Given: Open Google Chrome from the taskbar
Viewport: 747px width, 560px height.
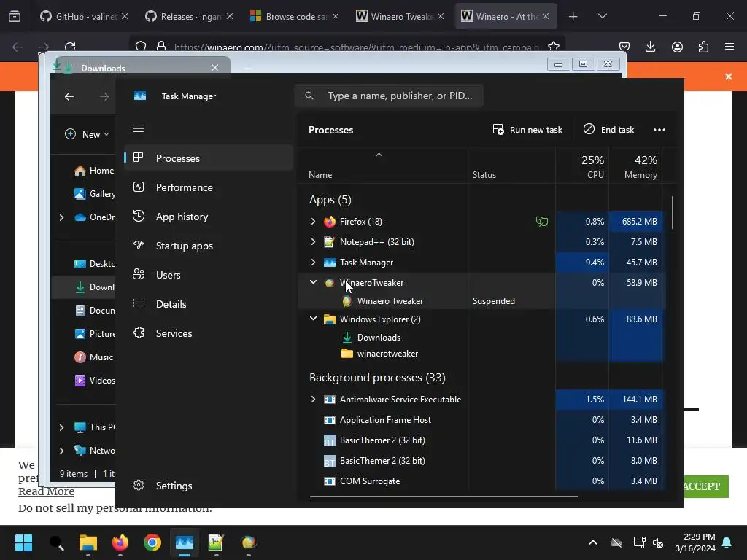Looking at the screenshot, I should pyautogui.click(x=152, y=542).
